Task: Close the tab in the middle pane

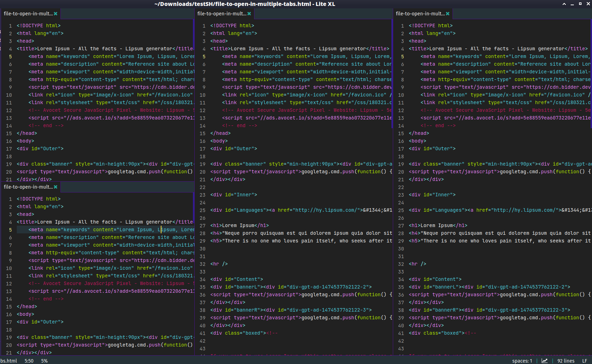Action: point(249,14)
